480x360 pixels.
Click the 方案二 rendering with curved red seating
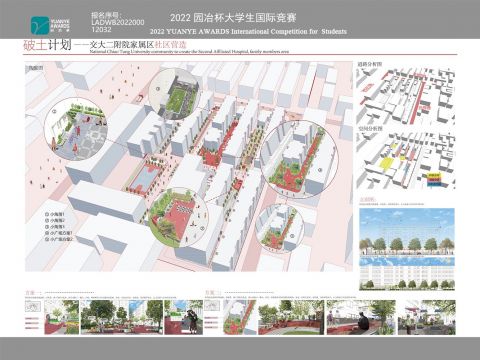(291, 317)
